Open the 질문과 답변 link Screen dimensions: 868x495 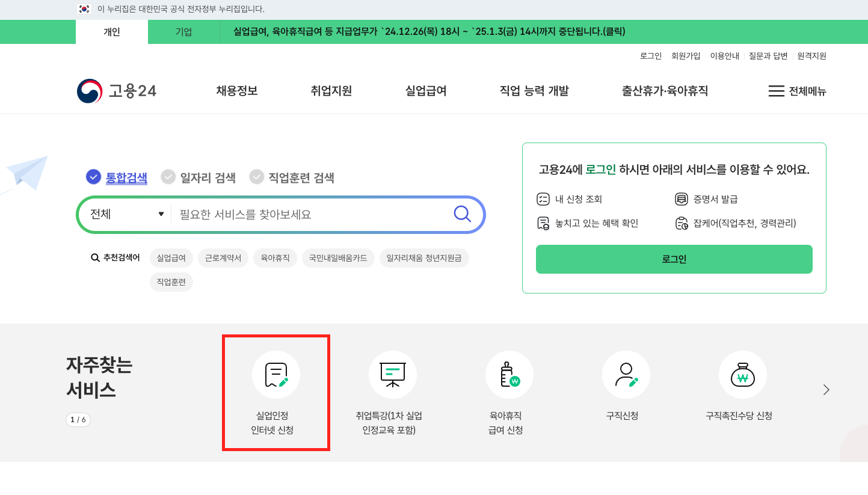coord(768,56)
